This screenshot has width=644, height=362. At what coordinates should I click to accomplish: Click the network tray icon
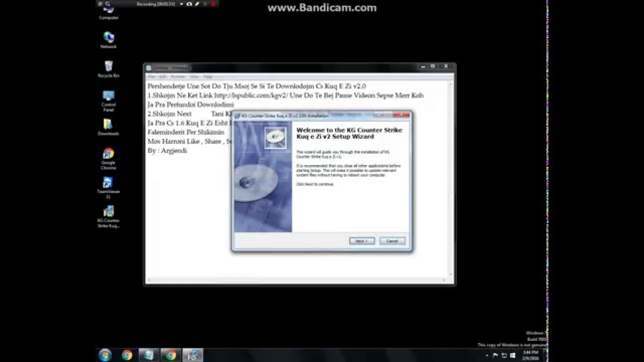tap(504, 355)
